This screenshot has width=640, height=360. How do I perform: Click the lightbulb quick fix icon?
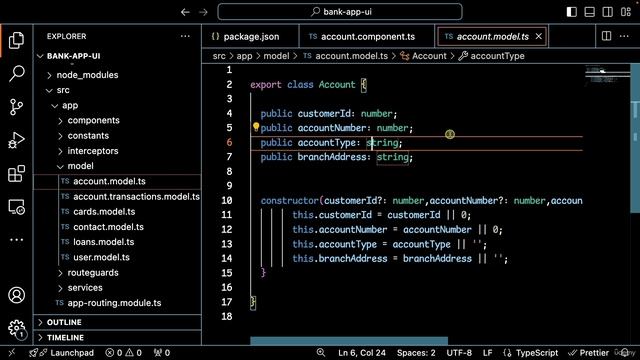[256, 127]
